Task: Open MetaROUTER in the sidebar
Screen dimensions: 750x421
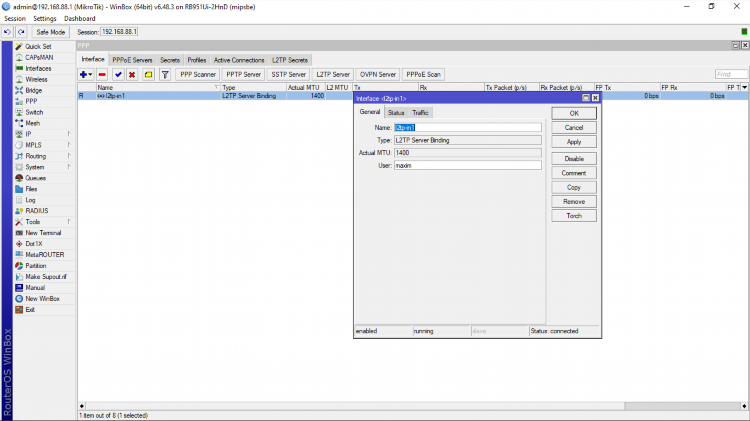Action: (44, 255)
